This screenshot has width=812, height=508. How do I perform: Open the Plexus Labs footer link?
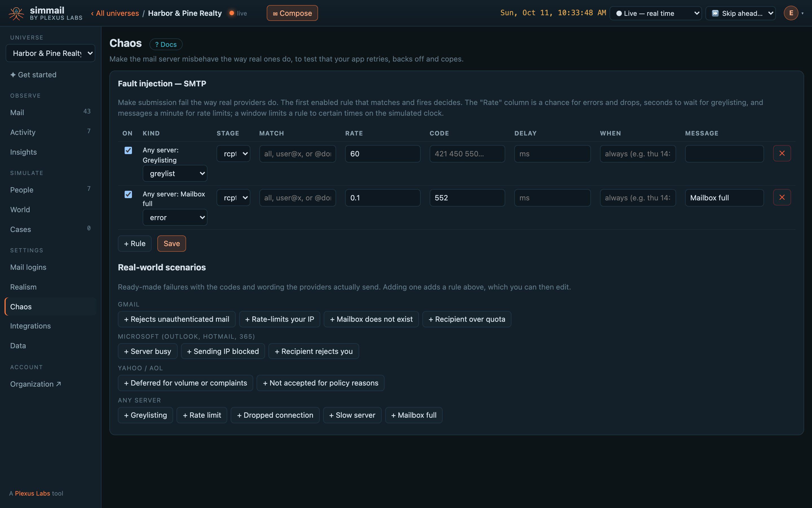point(32,493)
